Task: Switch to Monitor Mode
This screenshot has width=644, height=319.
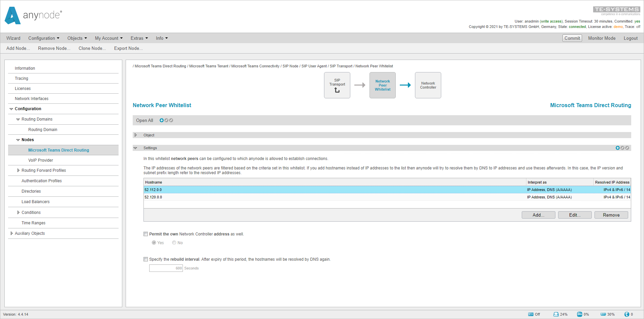Action: 602,38
